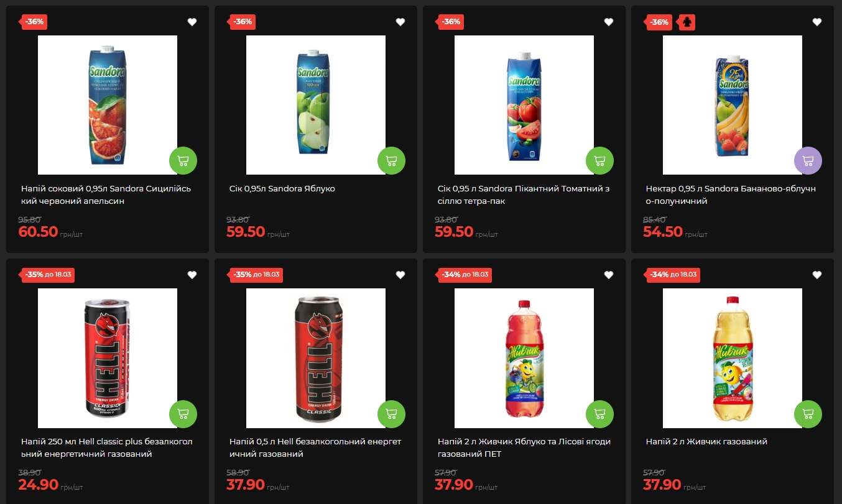Favorite the Sandora red orange drink with heart
The width and height of the screenshot is (842, 504).
(192, 22)
